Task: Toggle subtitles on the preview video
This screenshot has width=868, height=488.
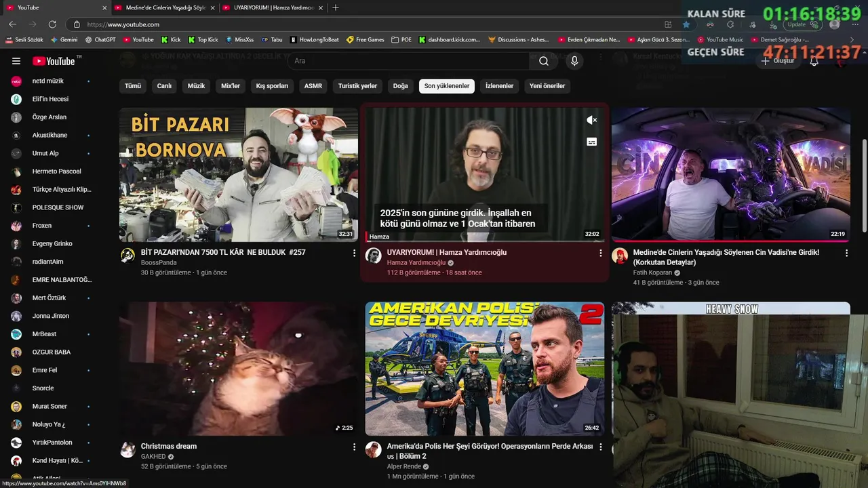Action: click(x=591, y=142)
